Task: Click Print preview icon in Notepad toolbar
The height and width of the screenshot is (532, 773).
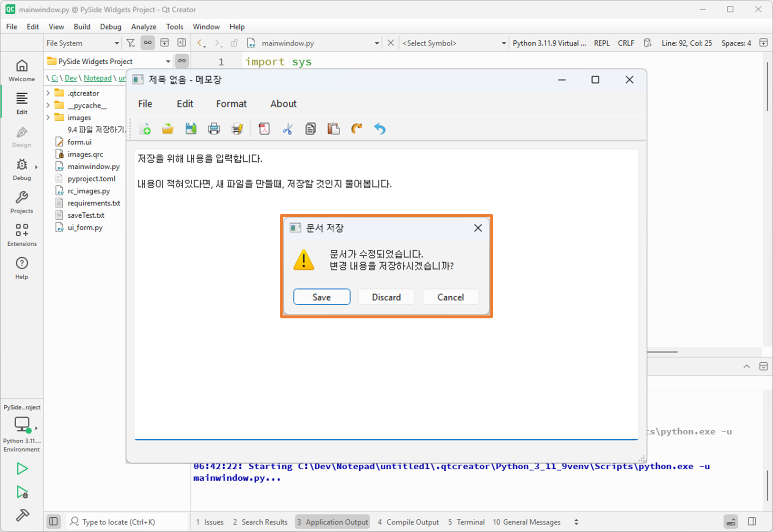Action: point(237,129)
